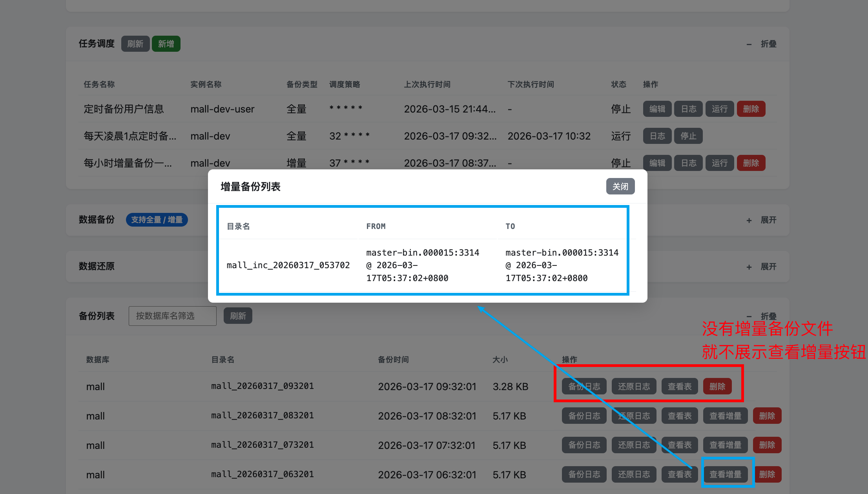This screenshot has height=494, width=868.
Task: Delete the 定时备份用户信息 task
Action: 751,109
